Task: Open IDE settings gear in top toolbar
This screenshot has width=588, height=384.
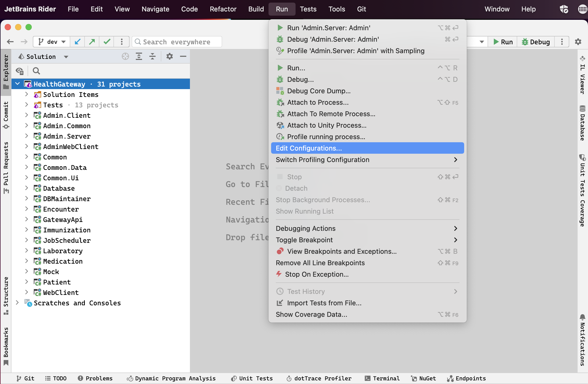Action: pos(578,42)
